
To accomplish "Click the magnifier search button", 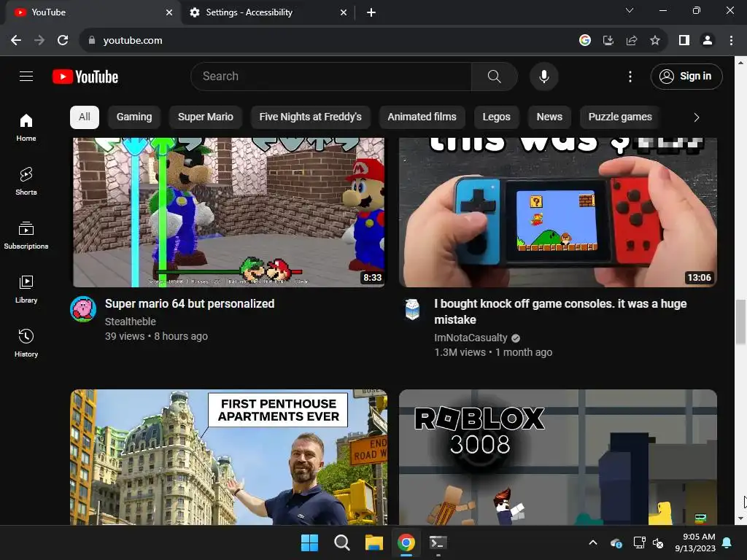I will point(494,76).
